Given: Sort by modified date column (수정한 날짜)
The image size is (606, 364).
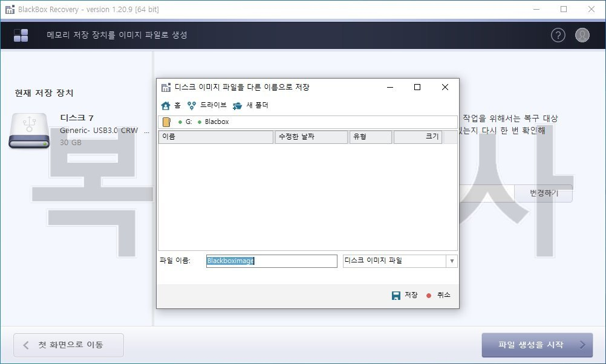Looking at the screenshot, I should click(311, 137).
